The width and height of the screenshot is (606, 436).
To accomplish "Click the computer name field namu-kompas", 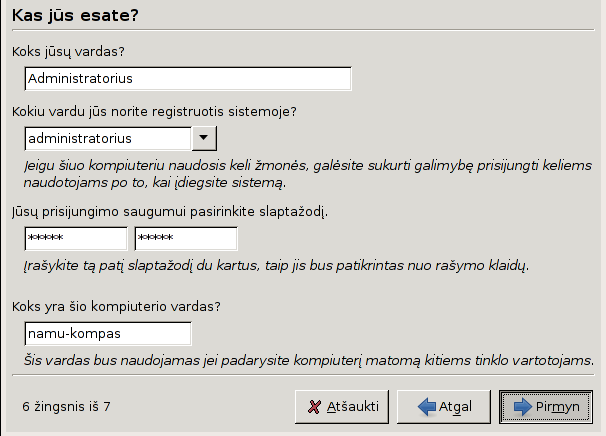I will pos(107,333).
